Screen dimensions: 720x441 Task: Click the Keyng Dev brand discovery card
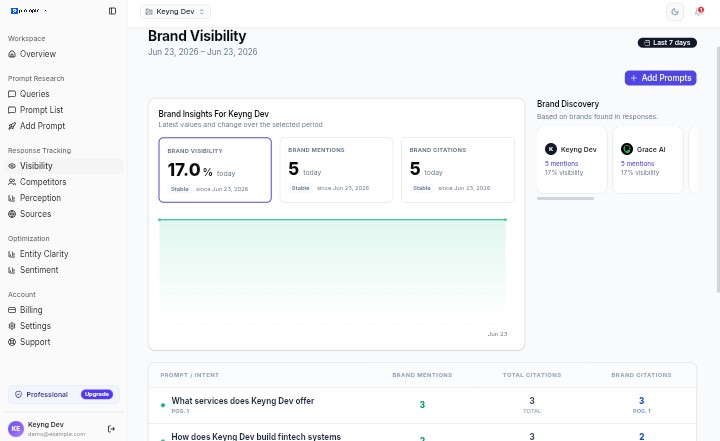pyautogui.click(x=572, y=160)
